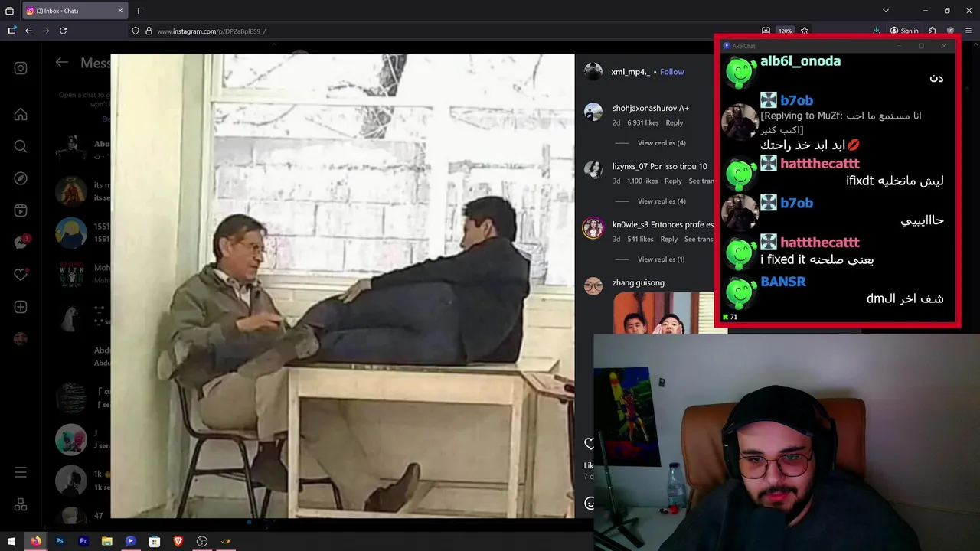Reply to lizynxs_07's comment
The width and height of the screenshot is (980, 551).
[673, 181]
